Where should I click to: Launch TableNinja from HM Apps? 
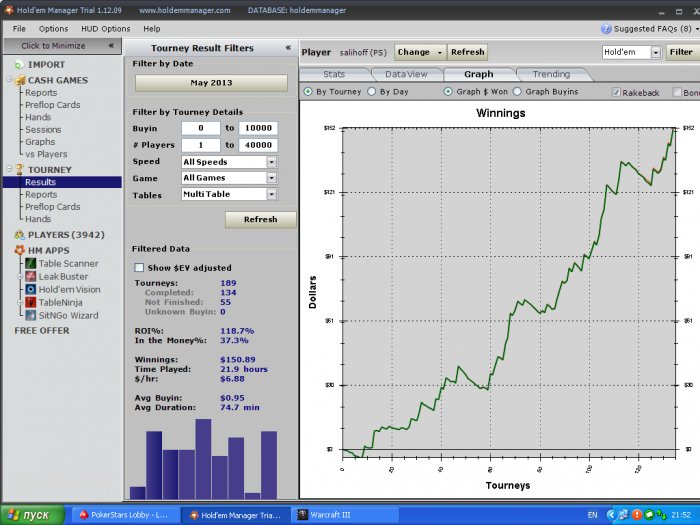pyautogui.click(x=59, y=302)
